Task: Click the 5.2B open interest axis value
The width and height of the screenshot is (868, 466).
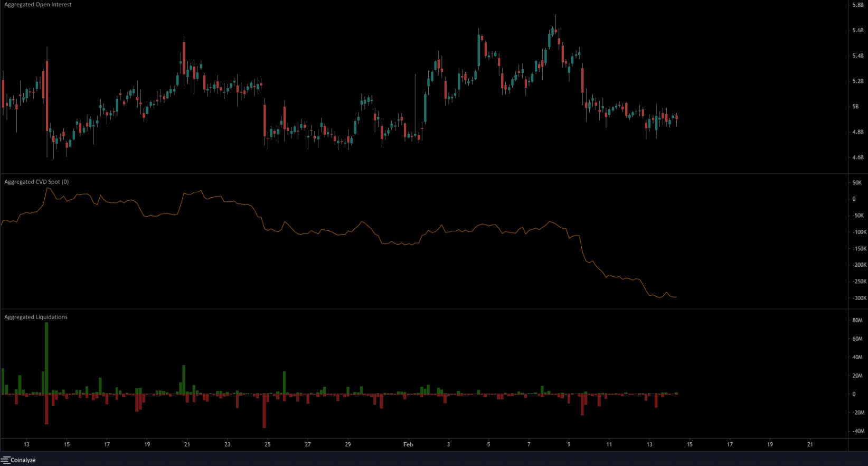Action: pos(857,81)
